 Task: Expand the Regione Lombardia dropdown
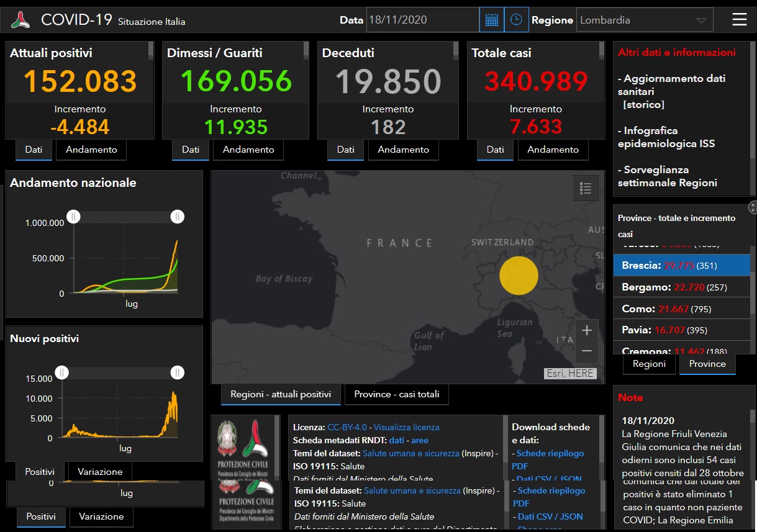[x=644, y=20]
